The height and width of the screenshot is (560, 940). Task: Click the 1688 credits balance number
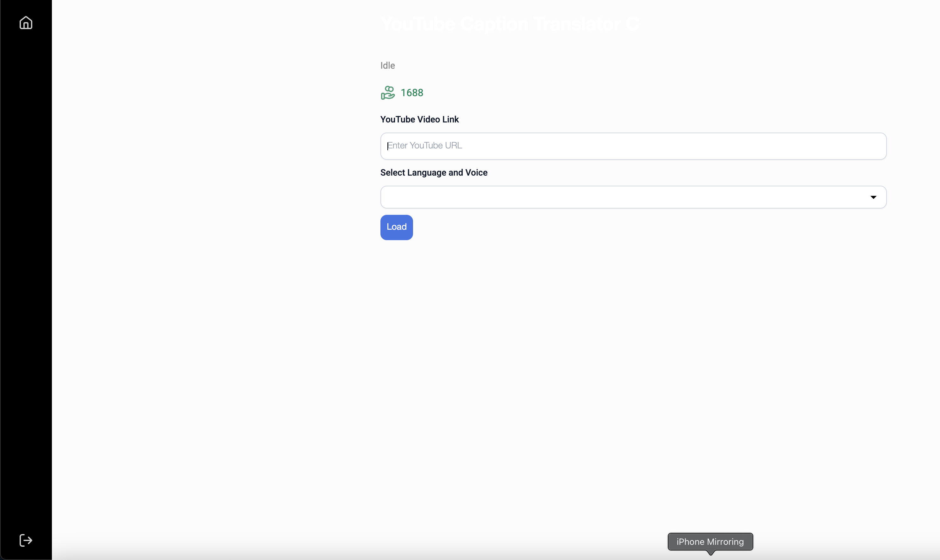pos(411,93)
